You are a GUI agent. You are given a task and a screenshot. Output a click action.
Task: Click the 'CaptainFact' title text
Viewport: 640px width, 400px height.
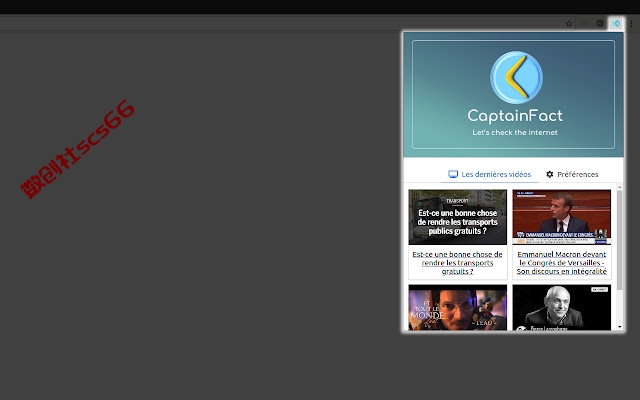pyautogui.click(x=515, y=116)
